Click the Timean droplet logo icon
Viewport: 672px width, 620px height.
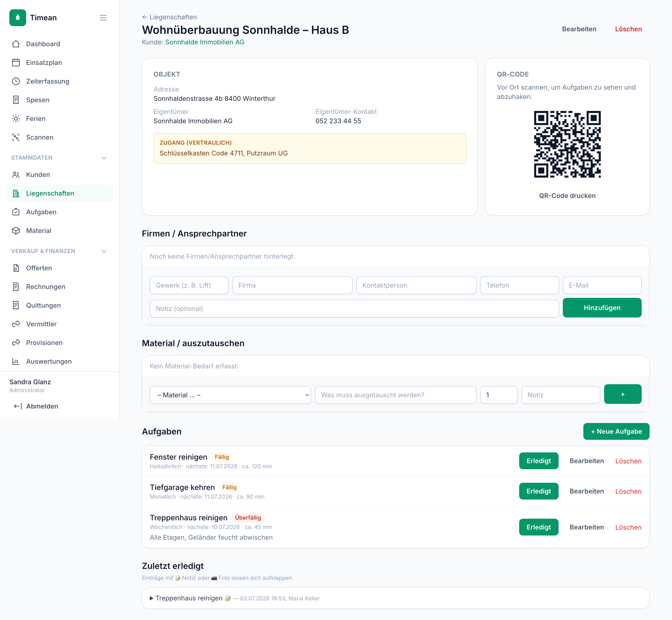(18, 18)
